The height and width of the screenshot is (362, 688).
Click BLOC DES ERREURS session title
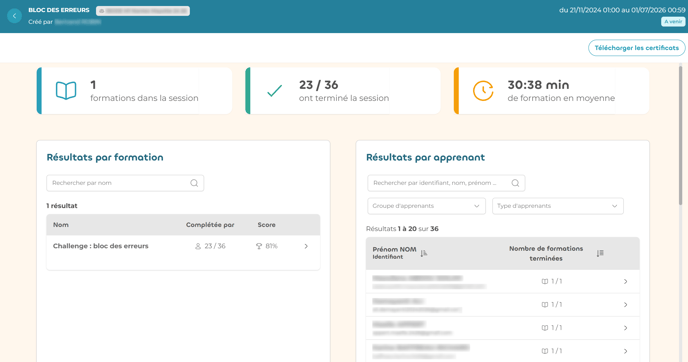(59, 10)
